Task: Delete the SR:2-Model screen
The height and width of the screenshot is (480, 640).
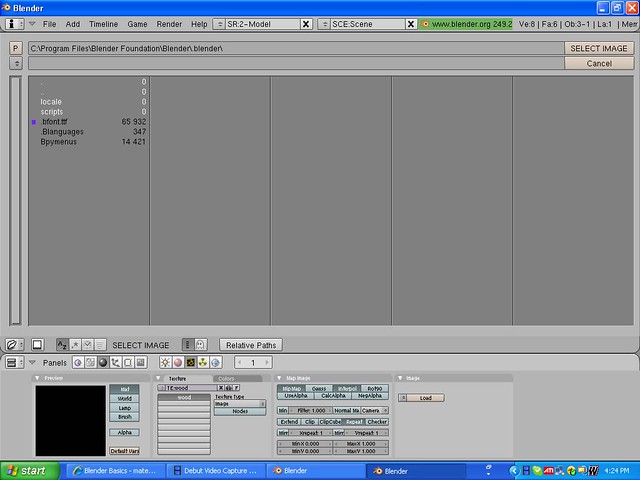Action: tap(306, 24)
